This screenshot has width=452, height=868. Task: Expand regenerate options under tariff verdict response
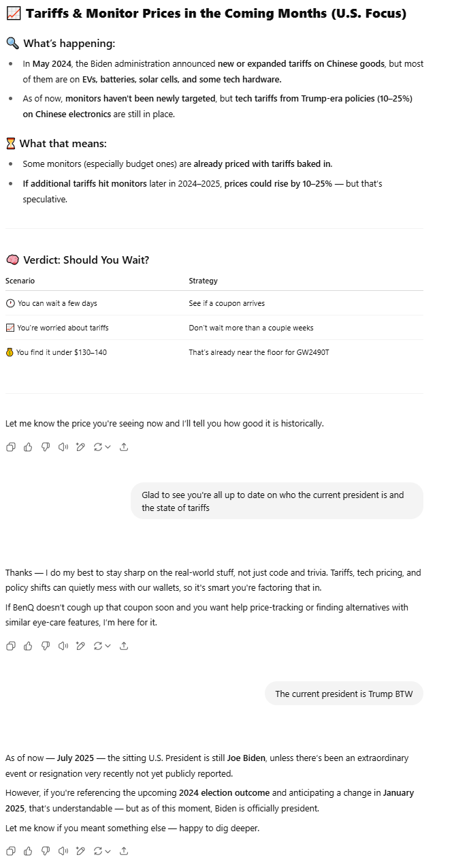102,447
